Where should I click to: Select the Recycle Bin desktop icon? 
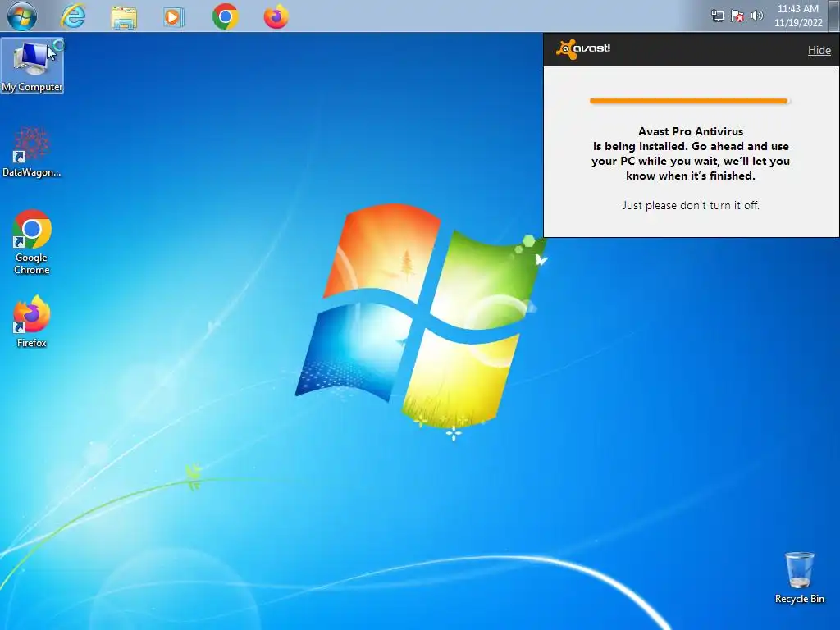(799, 578)
